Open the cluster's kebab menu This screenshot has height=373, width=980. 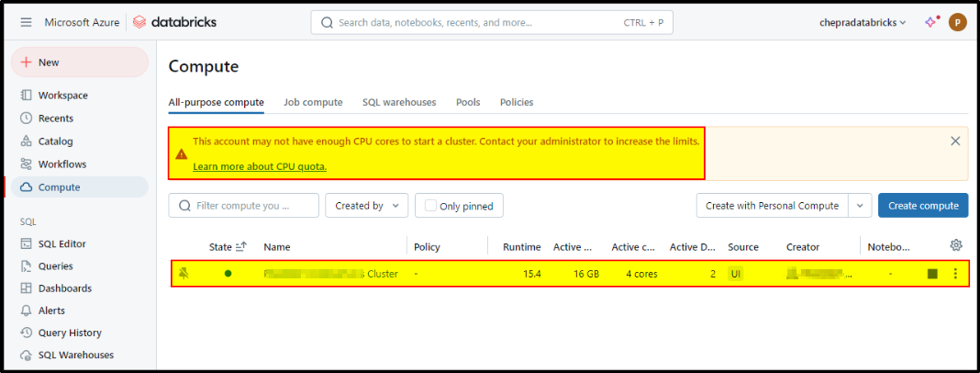coord(954,274)
